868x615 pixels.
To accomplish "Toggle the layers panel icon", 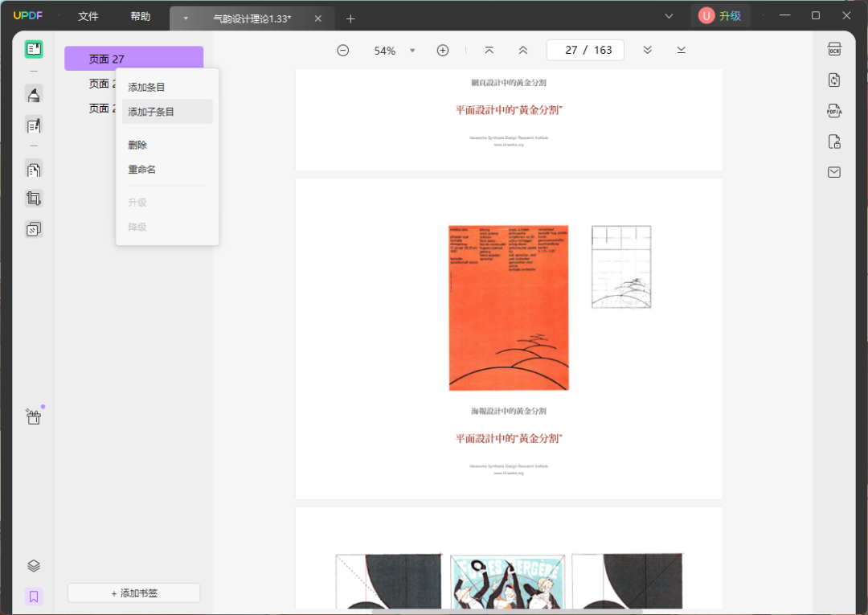I will point(33,566).
